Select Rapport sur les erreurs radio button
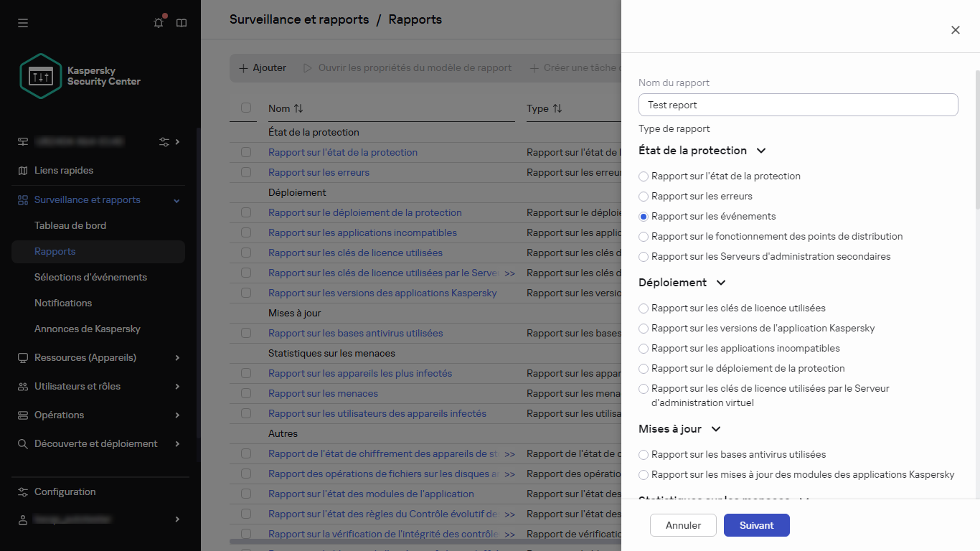This screenshot has height=551, width=980. (644, 197)
